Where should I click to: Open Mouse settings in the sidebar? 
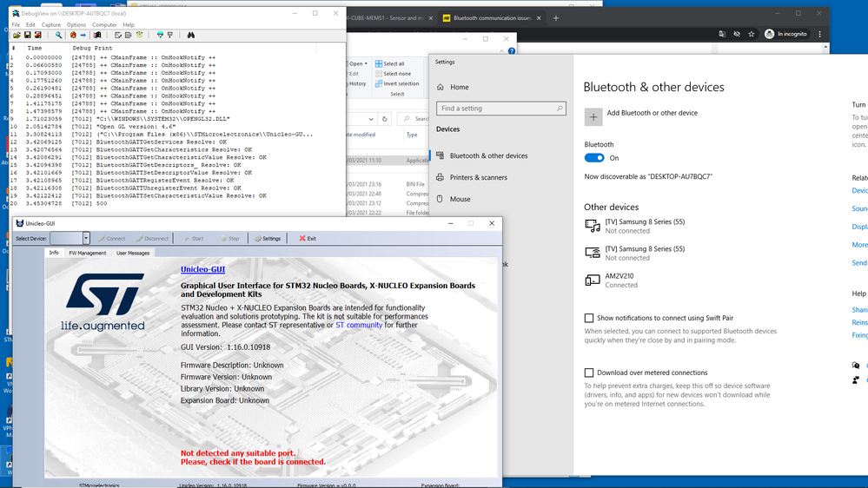460,199
